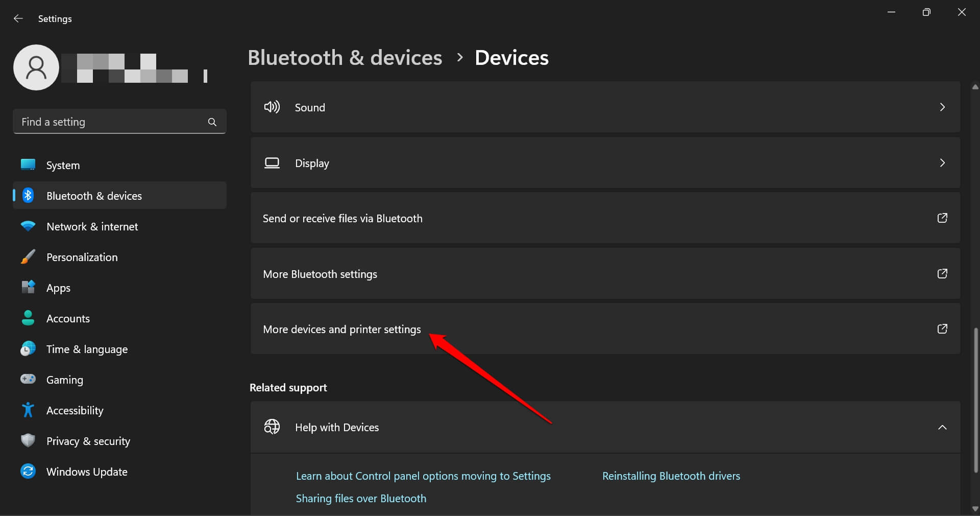
Task: Click the scrollbar up arrow
Action: 975,87
